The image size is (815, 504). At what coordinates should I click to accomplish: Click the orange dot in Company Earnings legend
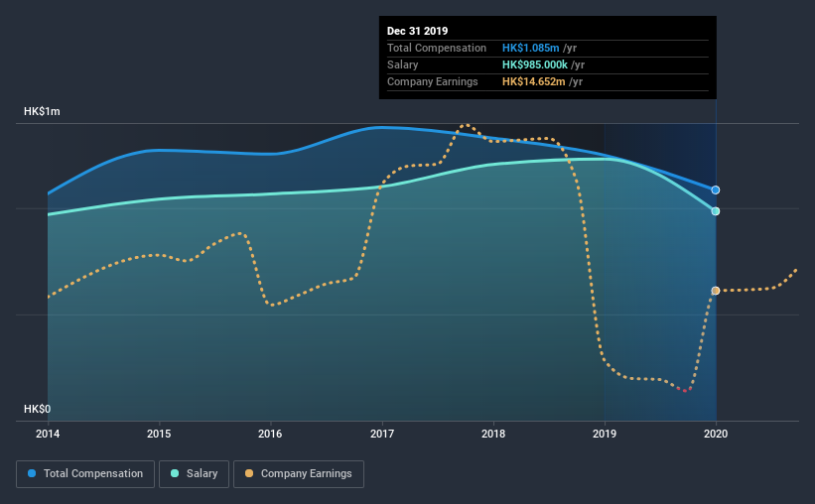249,474
